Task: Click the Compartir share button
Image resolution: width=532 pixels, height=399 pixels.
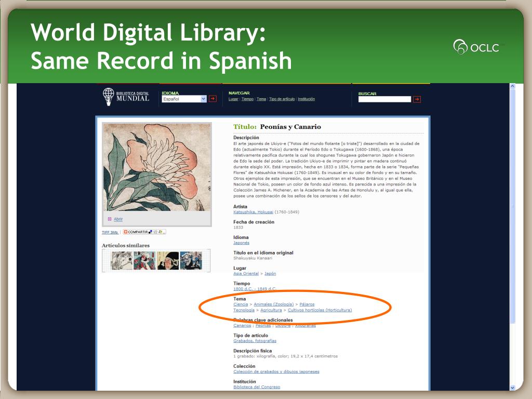Action: click(x=144, y=232)
